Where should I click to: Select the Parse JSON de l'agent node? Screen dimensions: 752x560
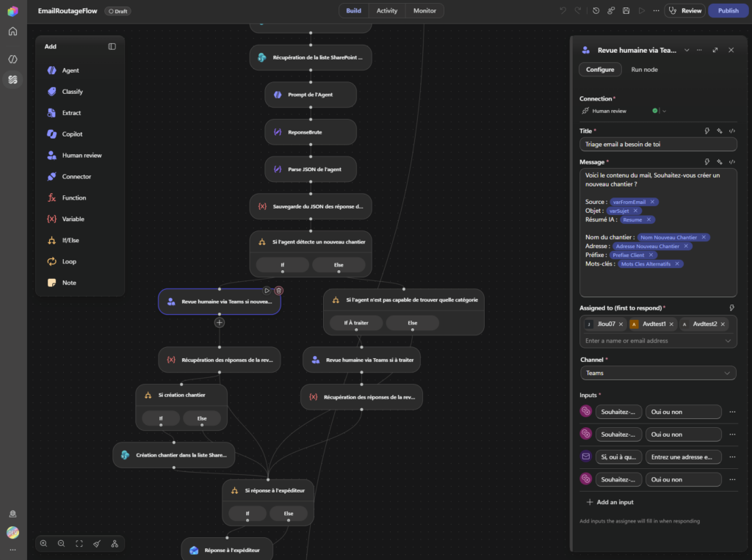(x=311, y=170)
